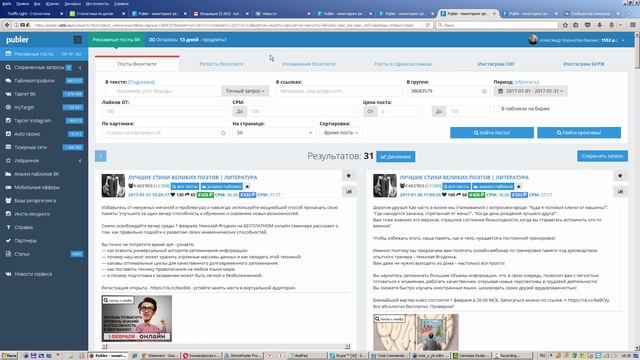This screenshot has width=640, height=360.
Task: Focus the CPM До input field
Action: [x=304, y=111]
